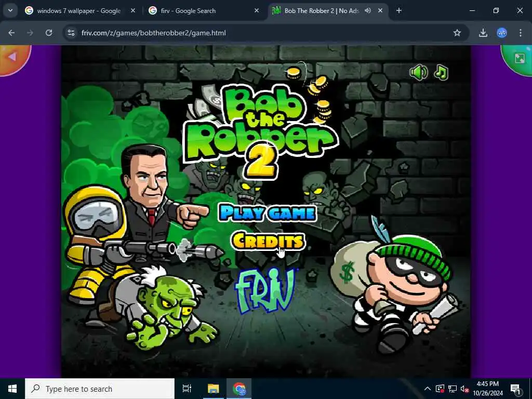This screenshot has width=532, height=399.
Task: Open the browser downloads panel
Action: point(483,33)
